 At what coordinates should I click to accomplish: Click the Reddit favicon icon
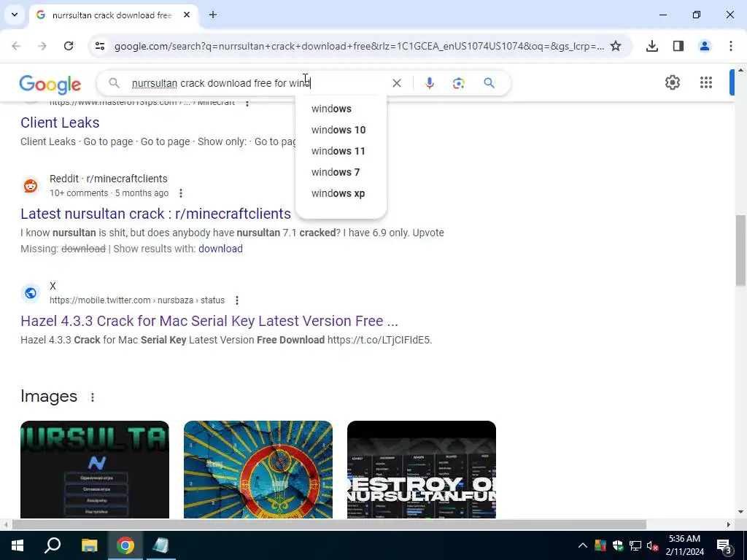tap(31, 186)
